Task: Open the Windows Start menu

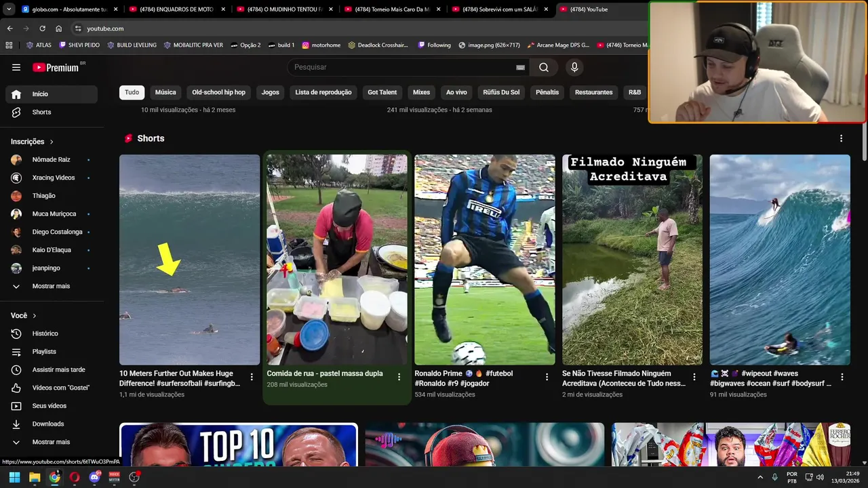Action: coord(14,477)
